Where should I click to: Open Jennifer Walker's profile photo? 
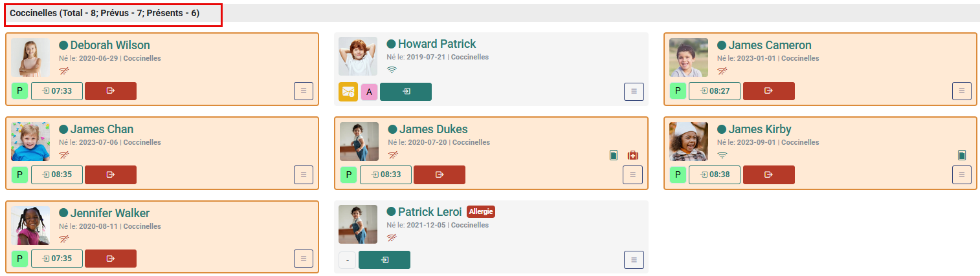(30, 226)
